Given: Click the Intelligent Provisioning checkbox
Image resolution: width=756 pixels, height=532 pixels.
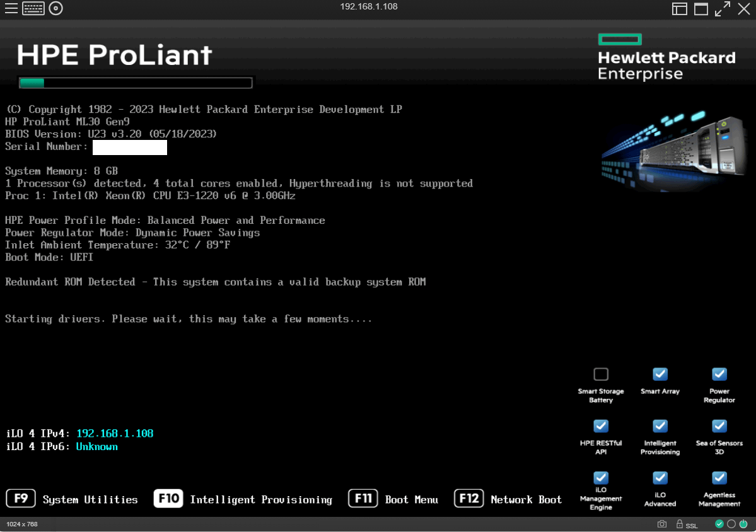Looking at the screenshot, I should [660, 426].
